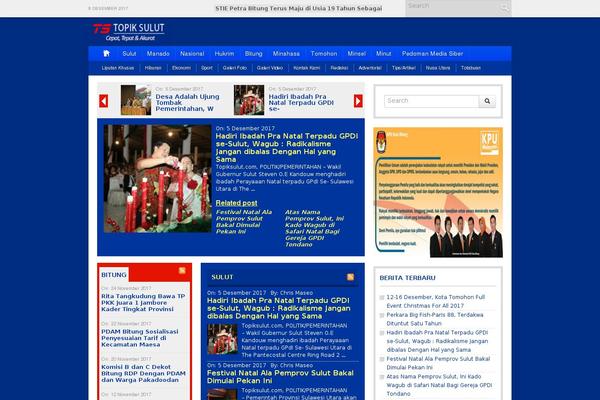Image resolution: width=600 pixels, height=400 pixels.
Task: Click the sidebar search magnifier button
Action: click(x=487, y=101)
